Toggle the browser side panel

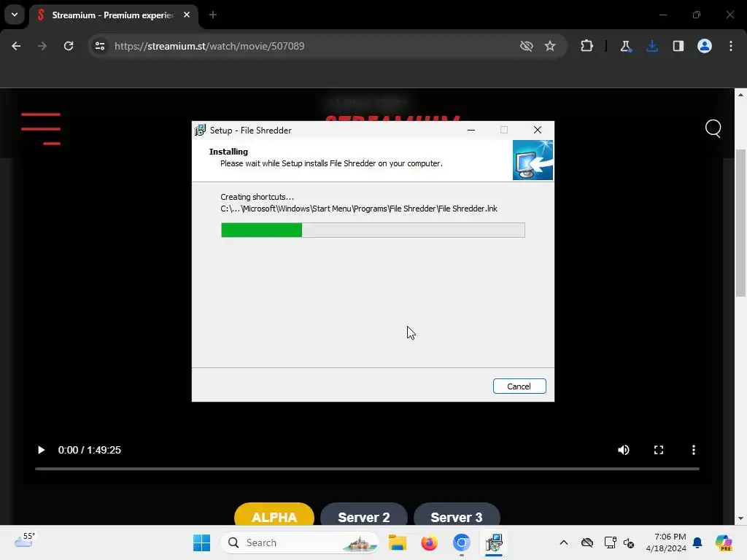tap(678, 46)
